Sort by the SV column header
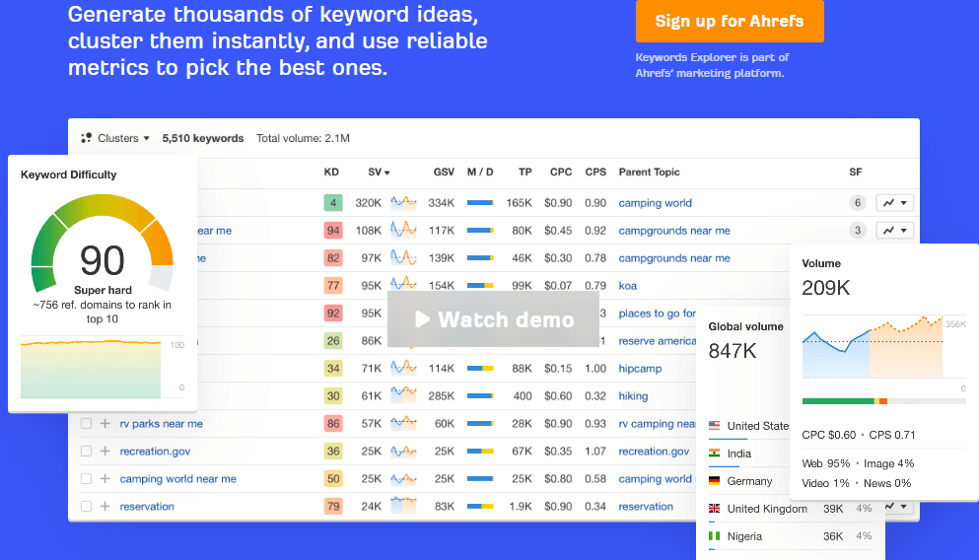Image resolution: width=979 pixels, height=560 pixels. pos(379,172)
